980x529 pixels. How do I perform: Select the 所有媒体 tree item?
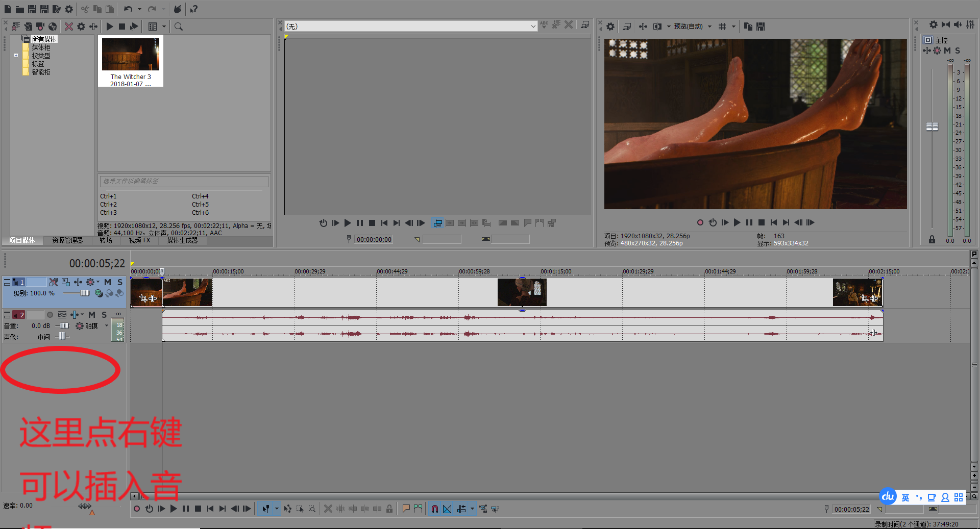44,39
